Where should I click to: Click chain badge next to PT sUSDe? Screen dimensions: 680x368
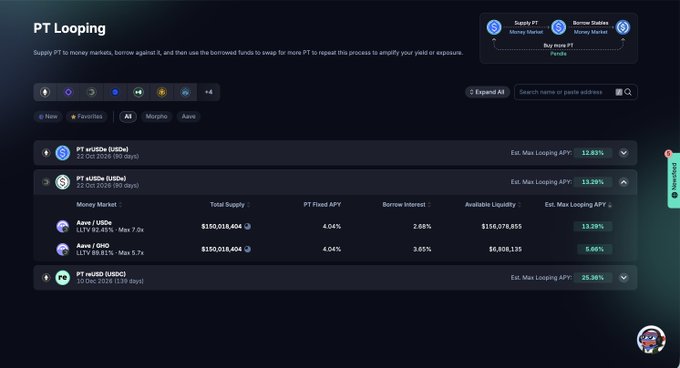pos(46,182)
